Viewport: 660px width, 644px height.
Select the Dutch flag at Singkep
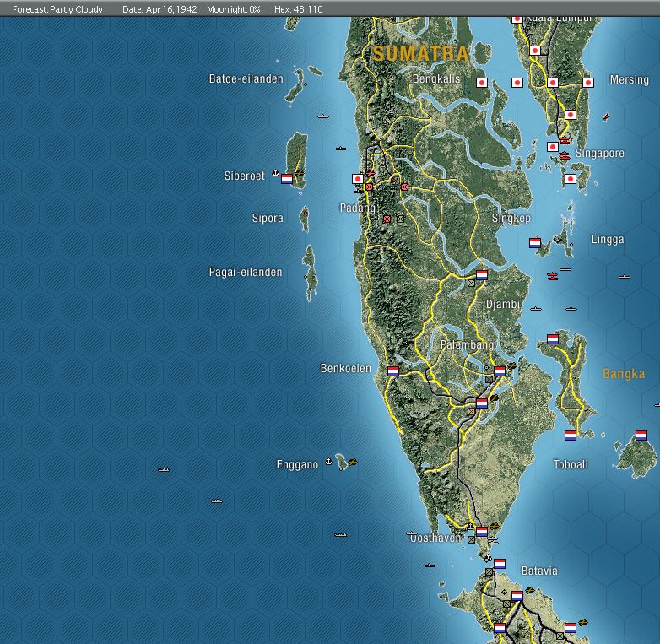click(x=535, y=243)
